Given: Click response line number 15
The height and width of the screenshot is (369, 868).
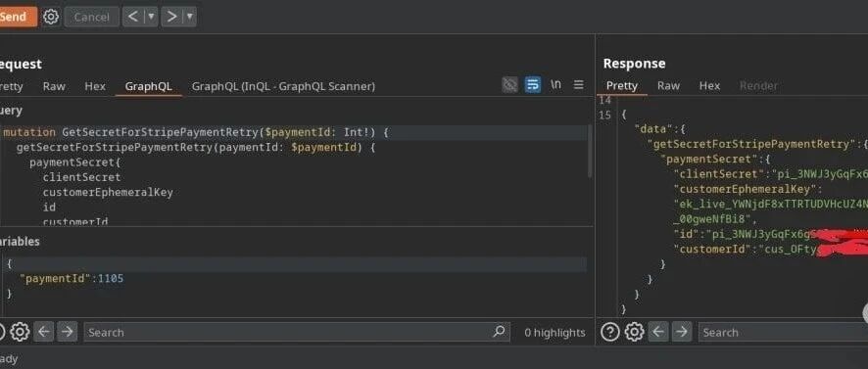Looking at the screenshot, I should 605,115.
